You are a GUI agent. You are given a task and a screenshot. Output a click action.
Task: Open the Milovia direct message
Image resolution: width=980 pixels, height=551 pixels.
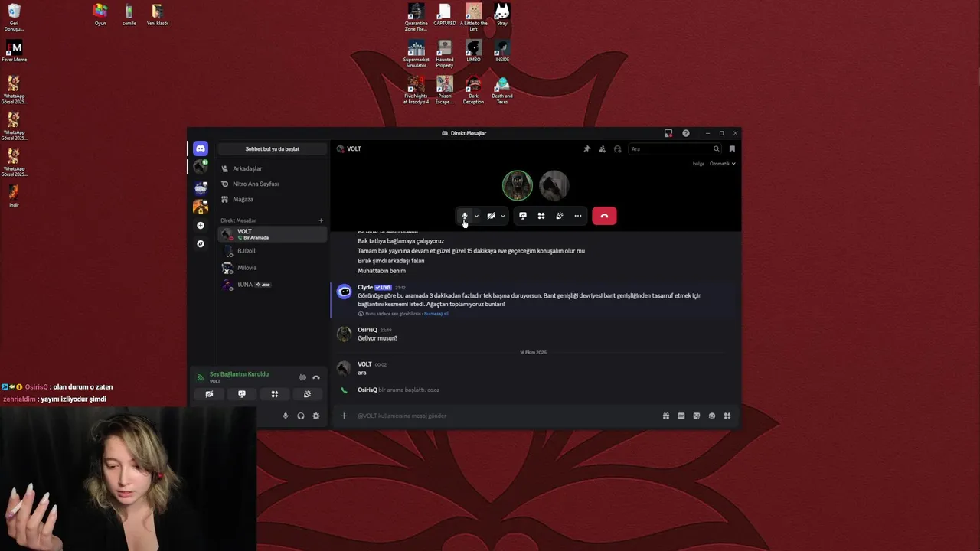(273, 268)
